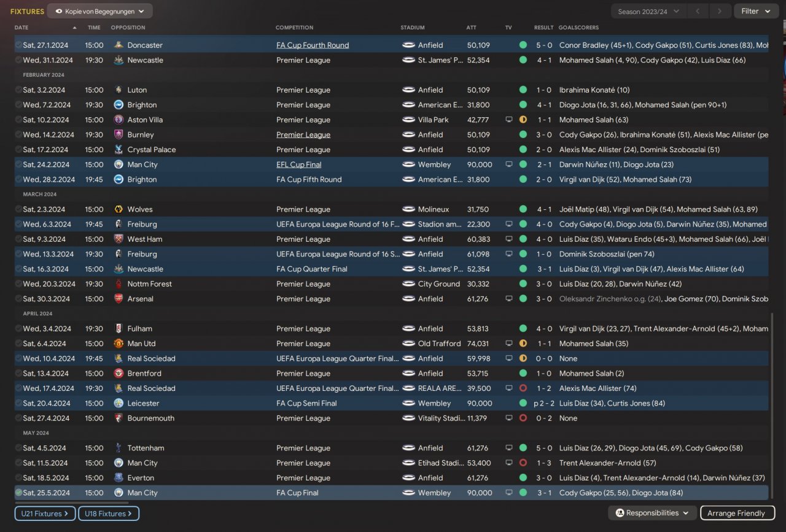Click attendance value 74,031
The height and width of the screenshot is (532, 786).
point(478,344)
